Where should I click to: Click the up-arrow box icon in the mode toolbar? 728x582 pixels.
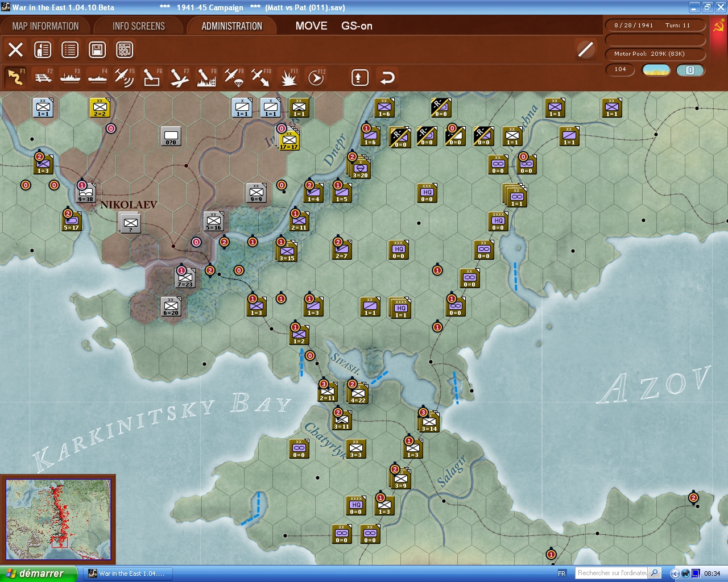coord(359,77)
